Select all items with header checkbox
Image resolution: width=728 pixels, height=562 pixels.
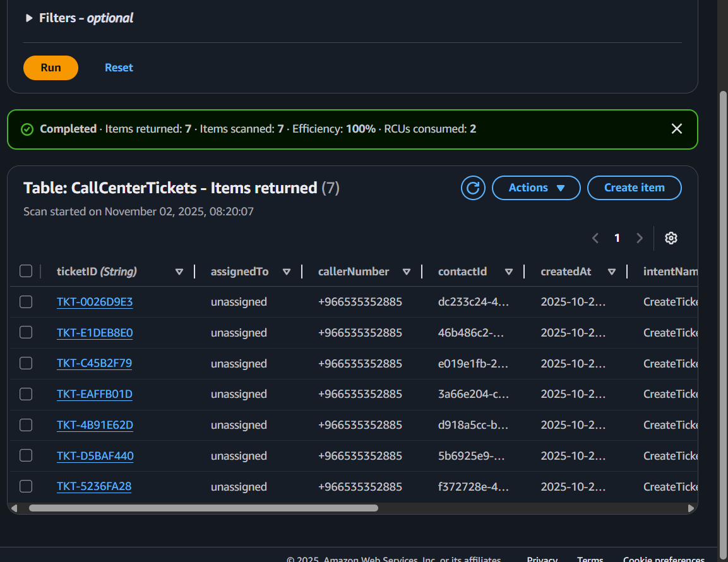tap(26, 272)
